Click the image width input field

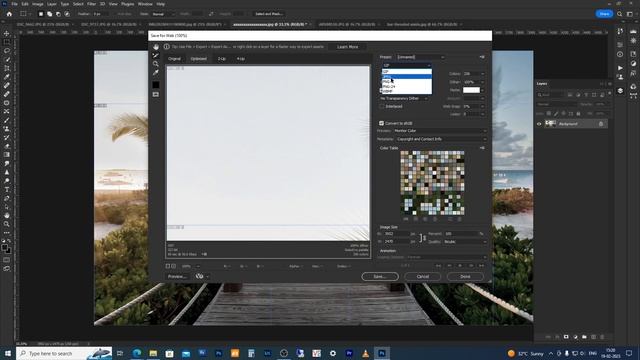(397, 234)
